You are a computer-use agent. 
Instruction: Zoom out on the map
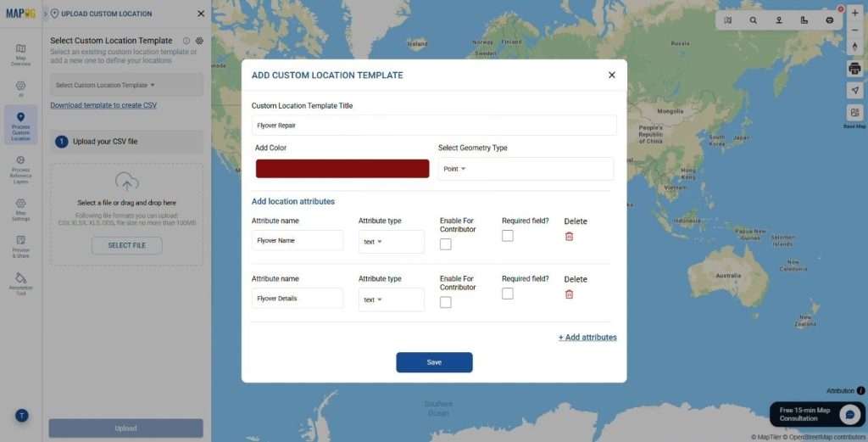click(x=854, y=30)
